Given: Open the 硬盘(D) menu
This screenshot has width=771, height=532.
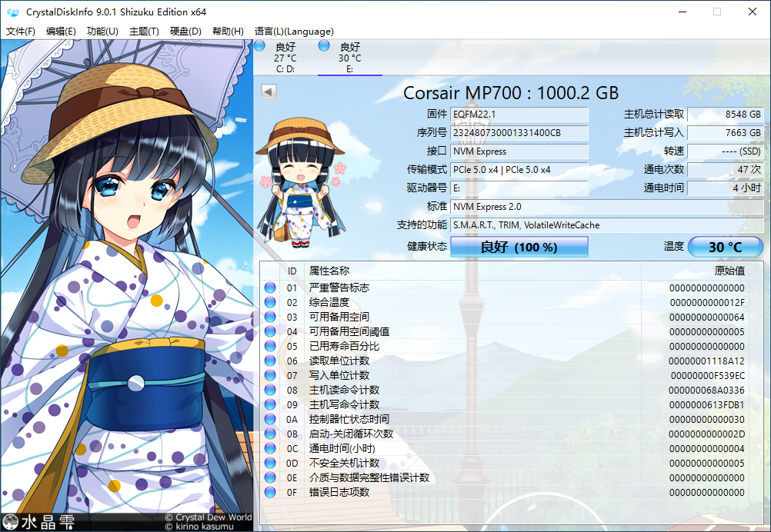Looking at the screenshot, I should click(x=185, y=32).
